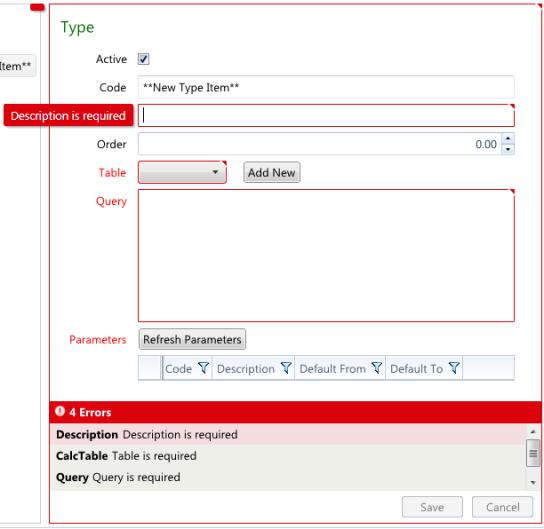Screen dimensions: 544x529
Task: Select the Description is required error row
Action: (289, 434)
